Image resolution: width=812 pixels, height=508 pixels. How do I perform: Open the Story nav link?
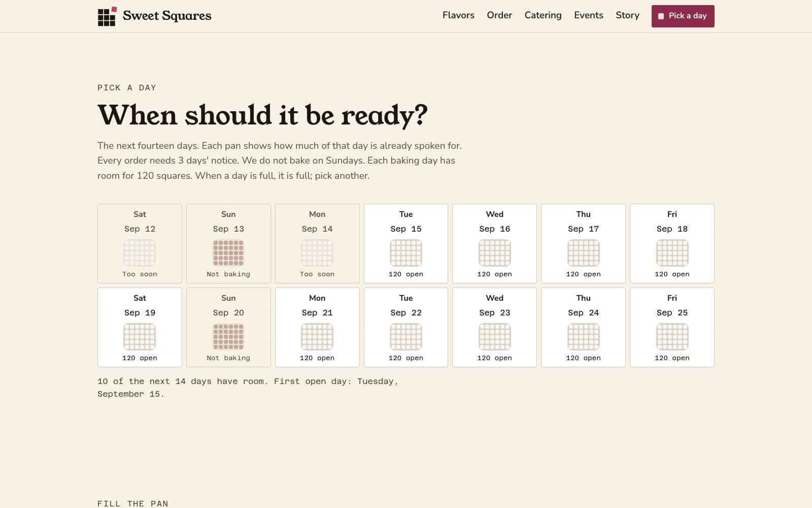pyautogui.click(x=627, y=15)
